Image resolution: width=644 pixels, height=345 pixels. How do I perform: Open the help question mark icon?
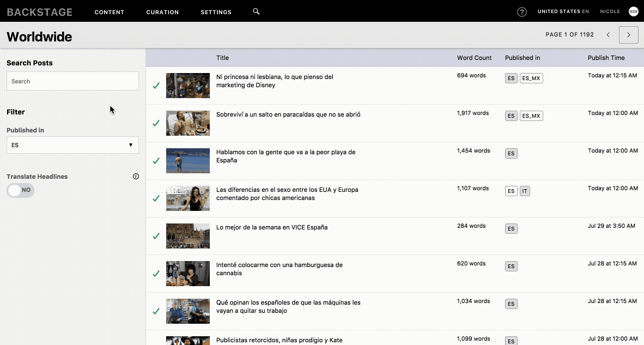(521, 12)
